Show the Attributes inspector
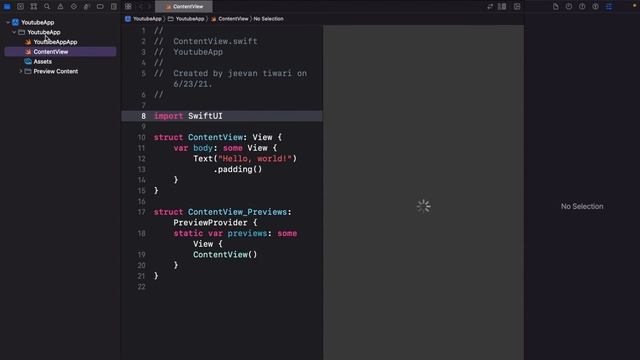This screenshot has width=640, height=360. [x=609, y=7]
